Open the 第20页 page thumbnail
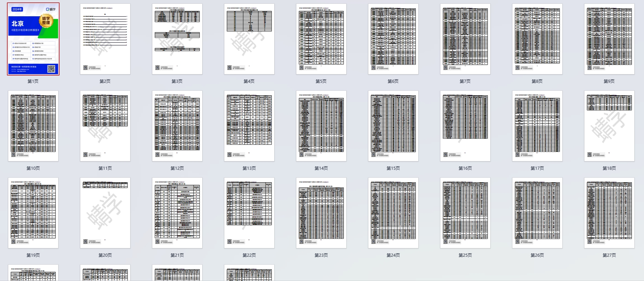 click(x=105, y=213)
